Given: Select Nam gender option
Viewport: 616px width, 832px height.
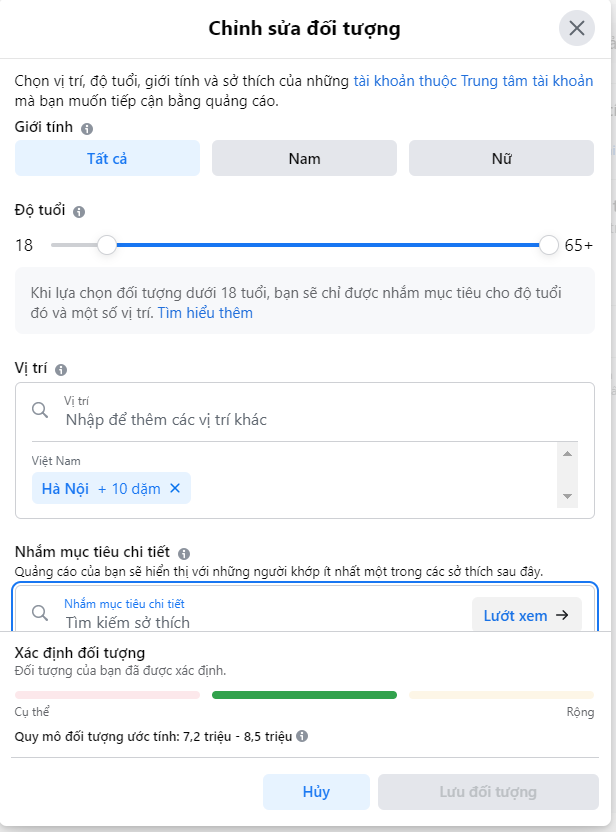Looking at the screenshot, I should pyautogui.click(x=305, y=158).
